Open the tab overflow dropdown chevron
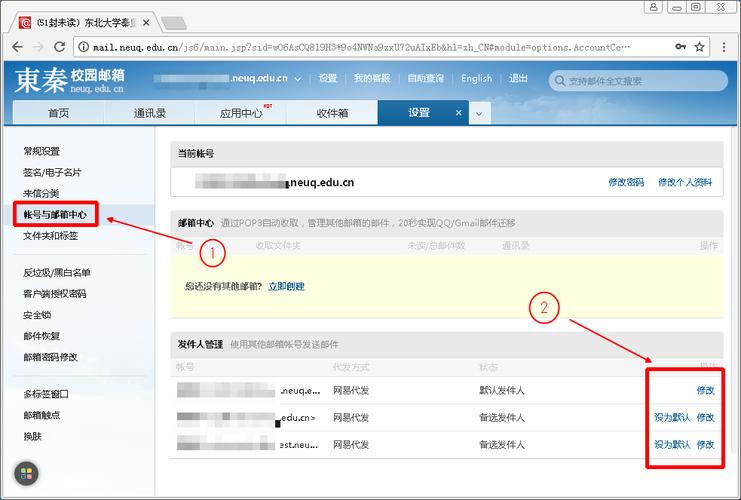Screen dimensions: 741x500 tap(479, 113)
